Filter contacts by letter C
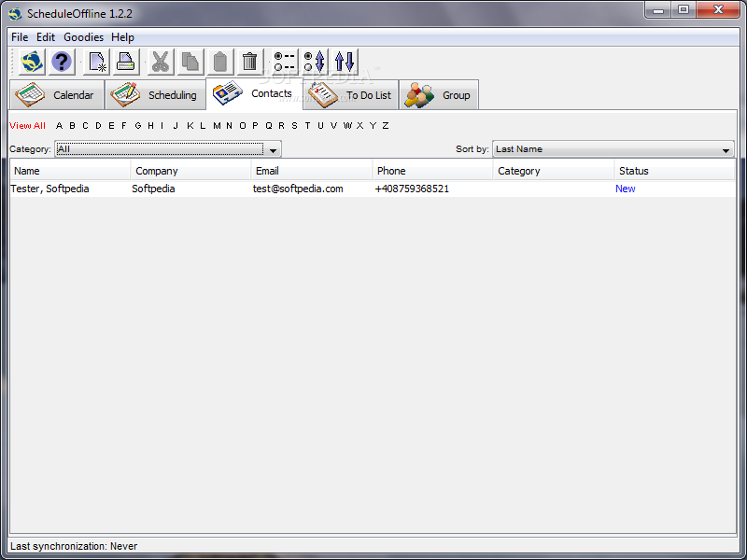Screen dimensions: 747x560 pos(85,126)
